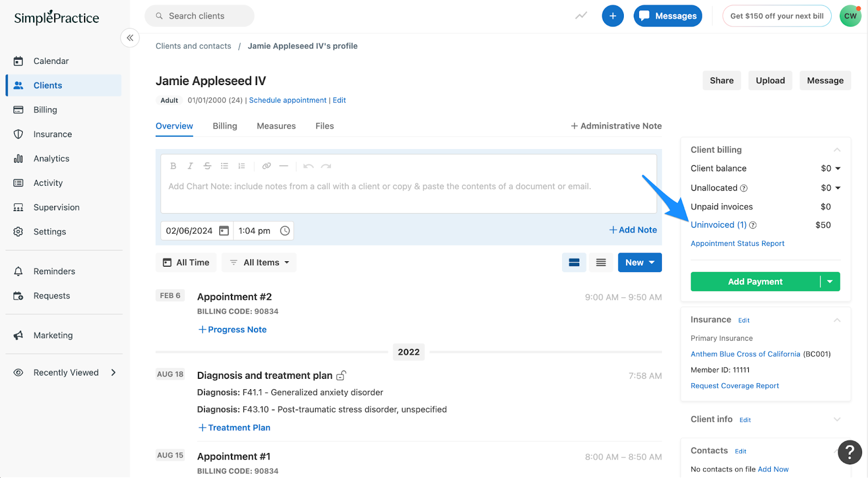Open Billing in the sidebar
The image size is (868, 478).
coord(64,110)
